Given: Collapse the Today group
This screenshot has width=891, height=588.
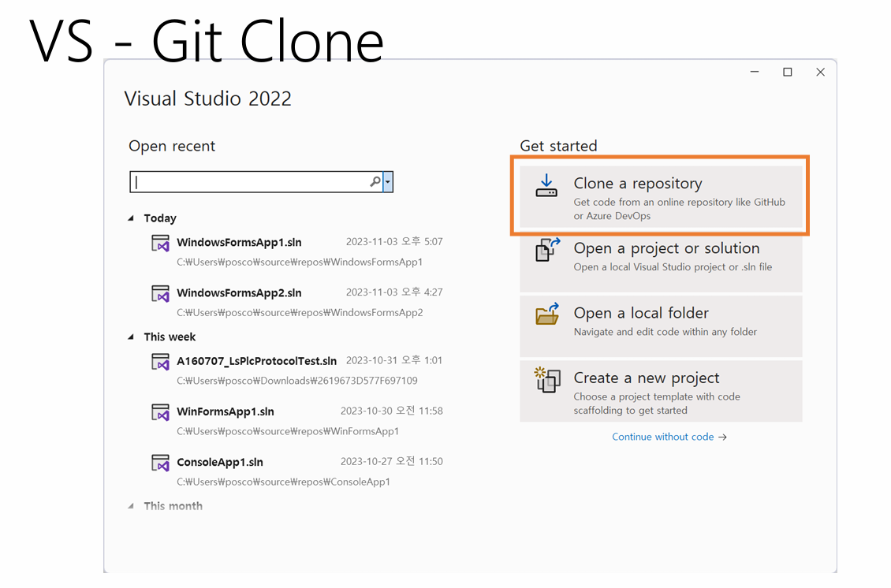Looking at the screenshot, I should [131, 218].
